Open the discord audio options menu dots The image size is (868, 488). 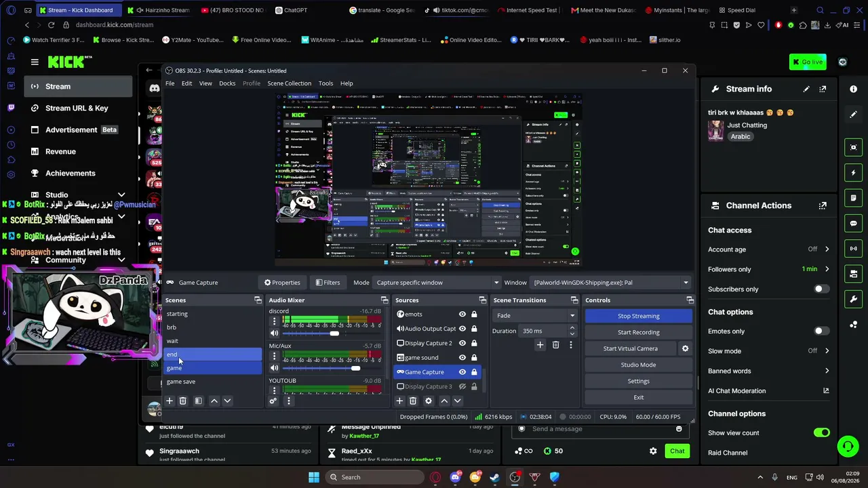(x=274, y=321)
